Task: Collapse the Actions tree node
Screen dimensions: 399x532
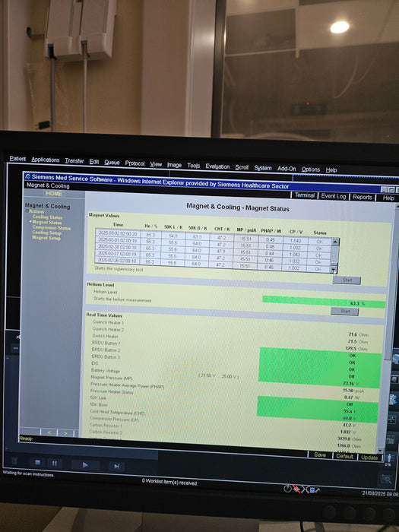Action: (x=27, y=211)
